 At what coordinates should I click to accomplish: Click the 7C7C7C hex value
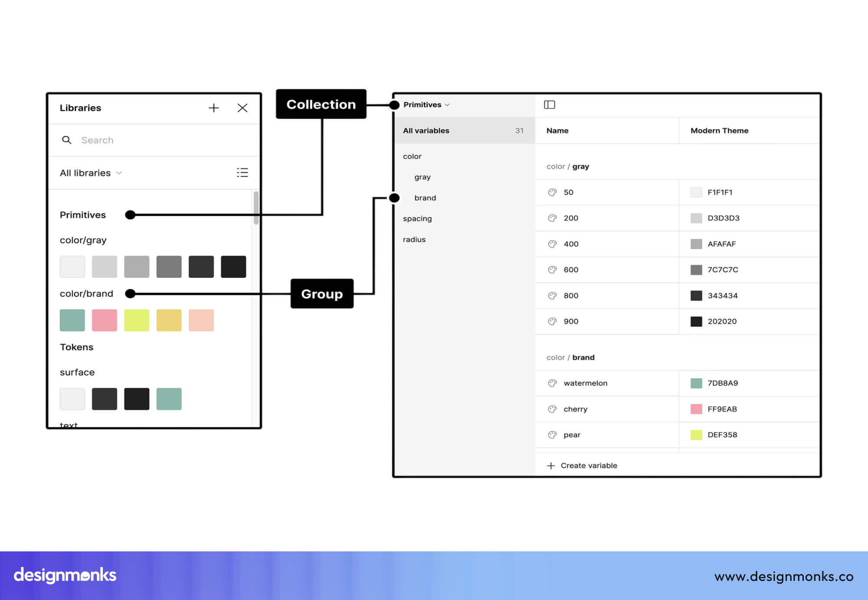(723, 270)
